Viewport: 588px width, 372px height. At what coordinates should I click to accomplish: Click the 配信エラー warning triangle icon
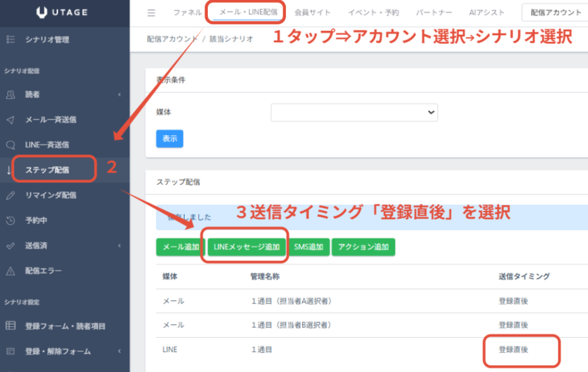(10, 271)
